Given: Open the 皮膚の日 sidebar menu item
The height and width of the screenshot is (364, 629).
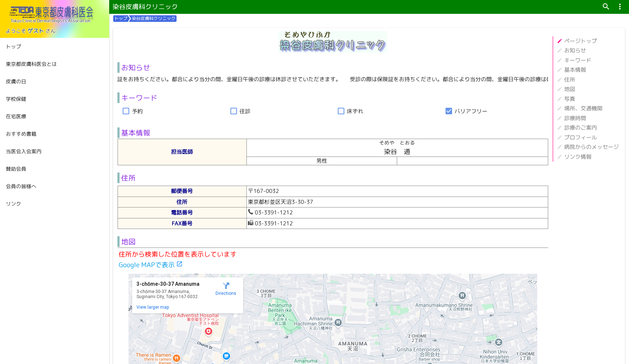Looking at the screenshot, I should (16, 81).
